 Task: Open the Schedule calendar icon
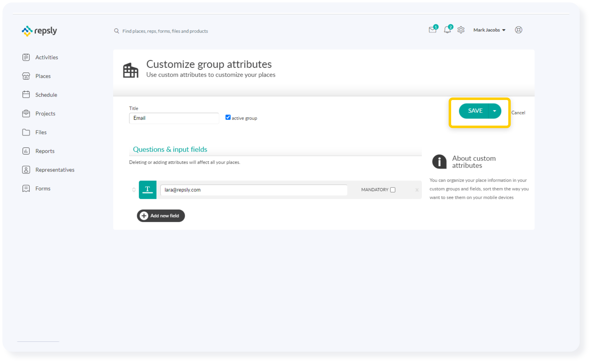click(26, 95)
